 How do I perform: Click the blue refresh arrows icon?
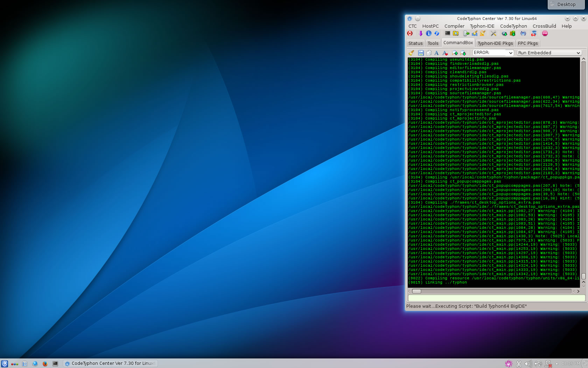click(x=436, y=34)
